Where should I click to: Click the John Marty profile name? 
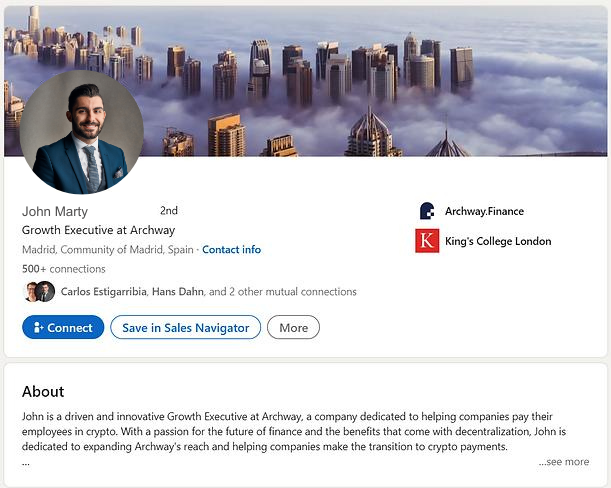pos(55,211)
